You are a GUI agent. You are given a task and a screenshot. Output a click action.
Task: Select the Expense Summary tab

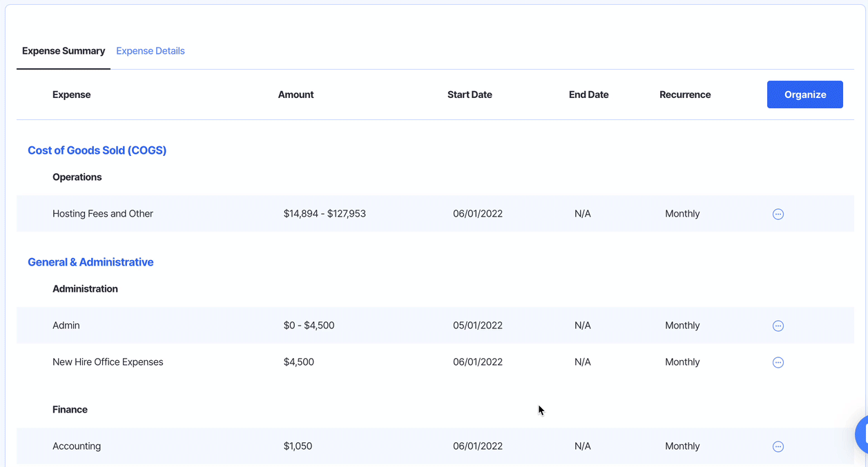[64, 51]
